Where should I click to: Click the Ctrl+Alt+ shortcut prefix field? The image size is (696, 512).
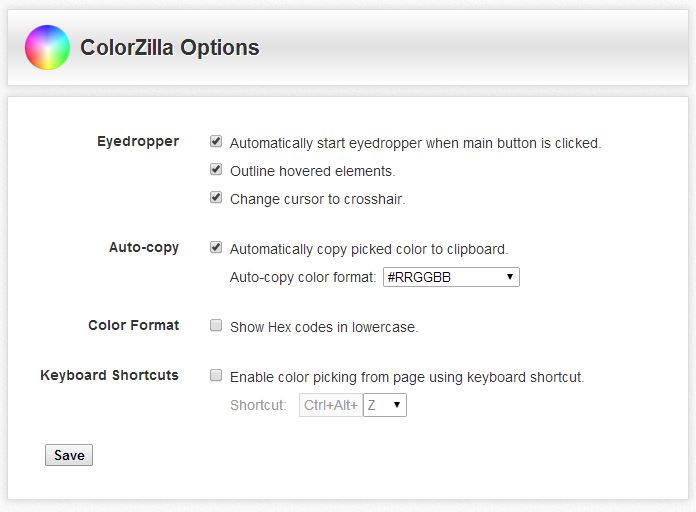(331, 405)
